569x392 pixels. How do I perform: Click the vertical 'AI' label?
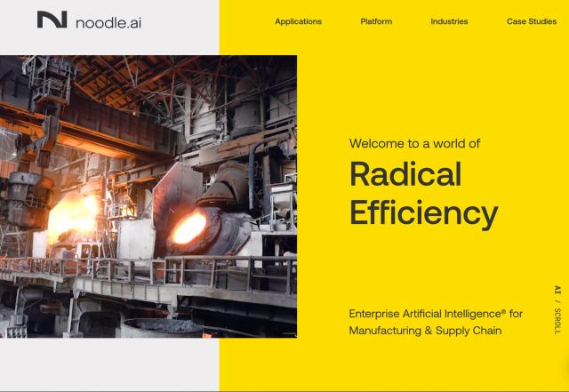tap(557, 290)
